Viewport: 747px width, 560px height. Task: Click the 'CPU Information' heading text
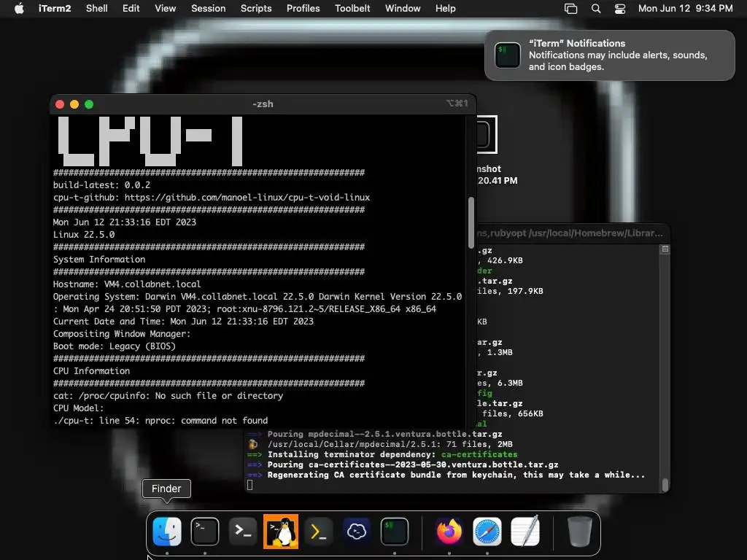(91, 370)
